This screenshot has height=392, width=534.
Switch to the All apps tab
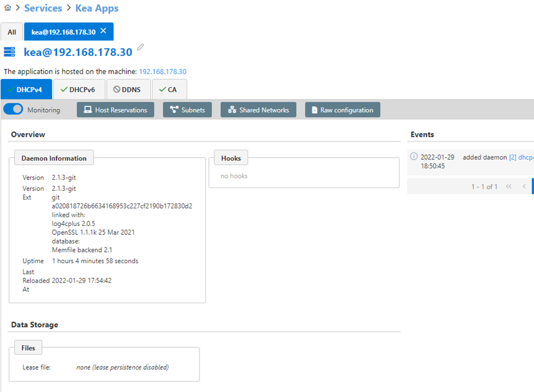[12, 32]
